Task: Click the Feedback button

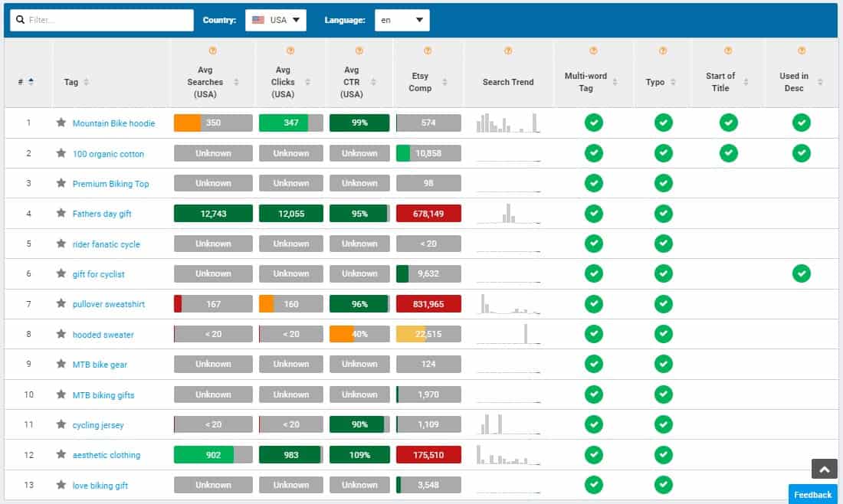Action: point(812,494)
